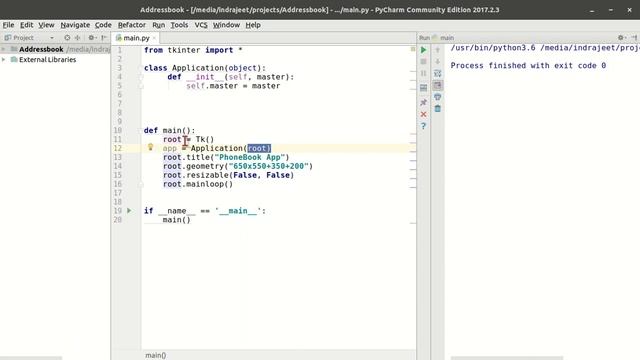Click the up stack trace arrow icon
This screenshot has width=640, height=360.
pos(438,50)
